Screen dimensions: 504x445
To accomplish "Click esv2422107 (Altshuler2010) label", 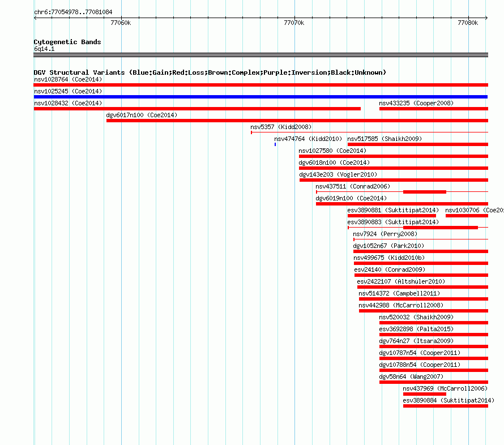I will pos(401,281).
